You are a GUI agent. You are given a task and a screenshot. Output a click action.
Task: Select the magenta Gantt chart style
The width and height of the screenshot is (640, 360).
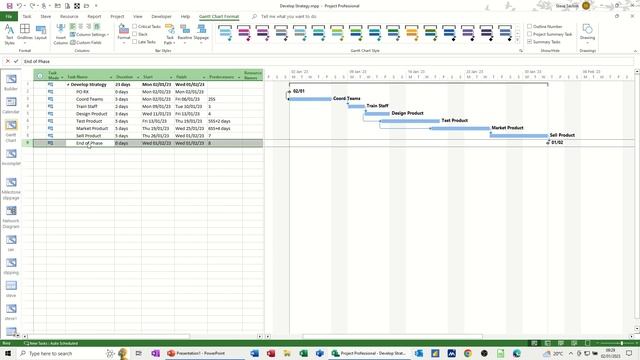(244, 33)
